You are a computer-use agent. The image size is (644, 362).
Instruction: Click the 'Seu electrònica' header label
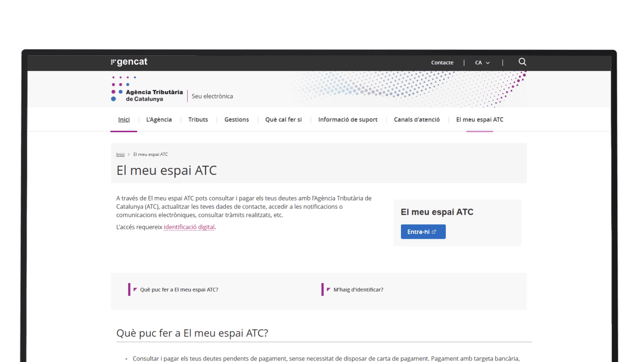pos(212,96)
